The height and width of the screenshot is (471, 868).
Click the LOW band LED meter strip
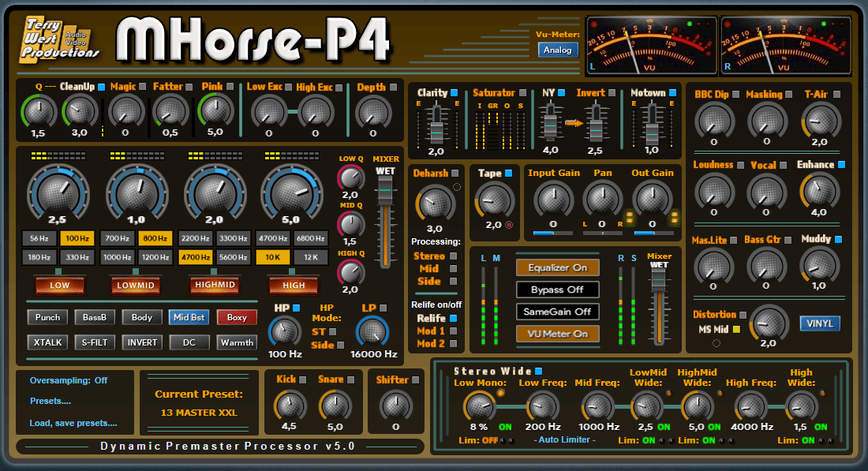[x=58, y=156]
